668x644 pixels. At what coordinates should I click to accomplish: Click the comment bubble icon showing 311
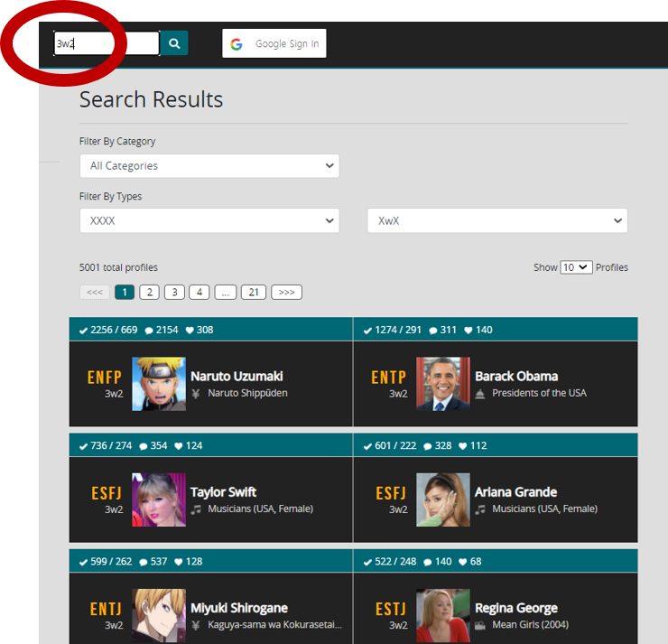(432, 331)
